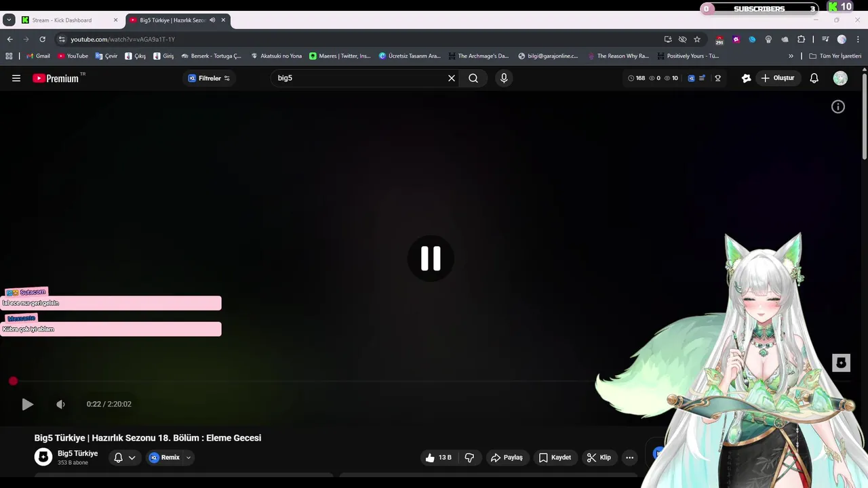Mute the video with speaker icon

60,404
